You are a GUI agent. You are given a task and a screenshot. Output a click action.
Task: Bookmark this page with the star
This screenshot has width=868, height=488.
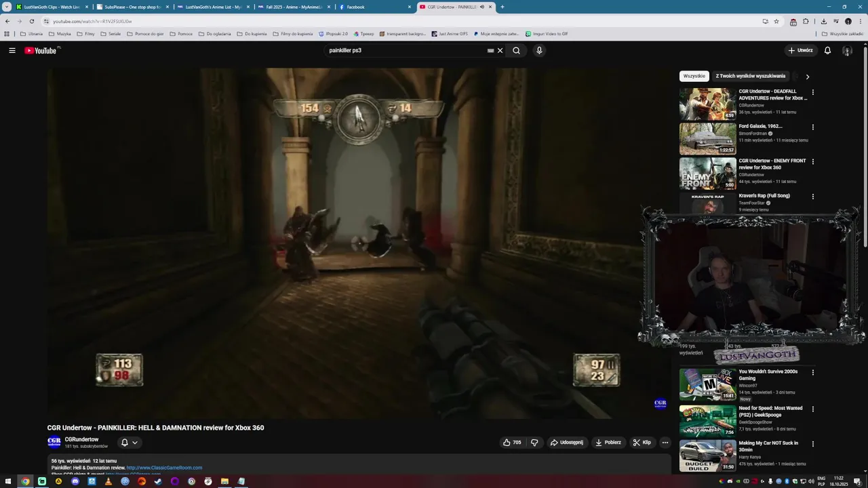776,21
